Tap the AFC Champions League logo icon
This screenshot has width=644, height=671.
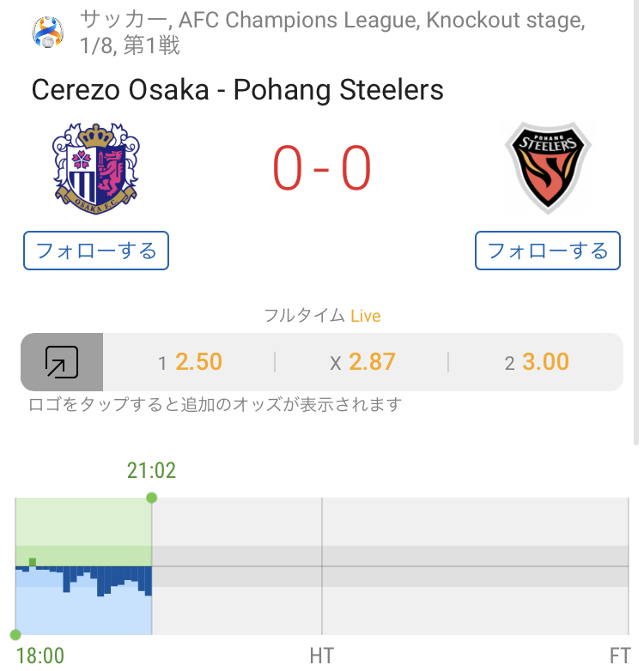click(48, 32)
